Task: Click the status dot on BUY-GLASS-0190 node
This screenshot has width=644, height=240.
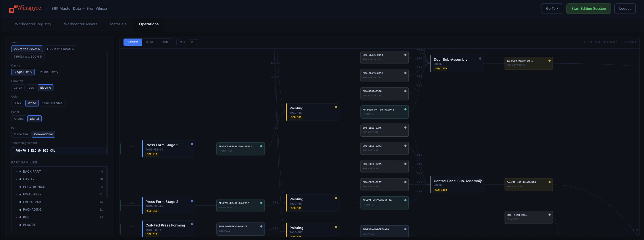Action: 405,55
